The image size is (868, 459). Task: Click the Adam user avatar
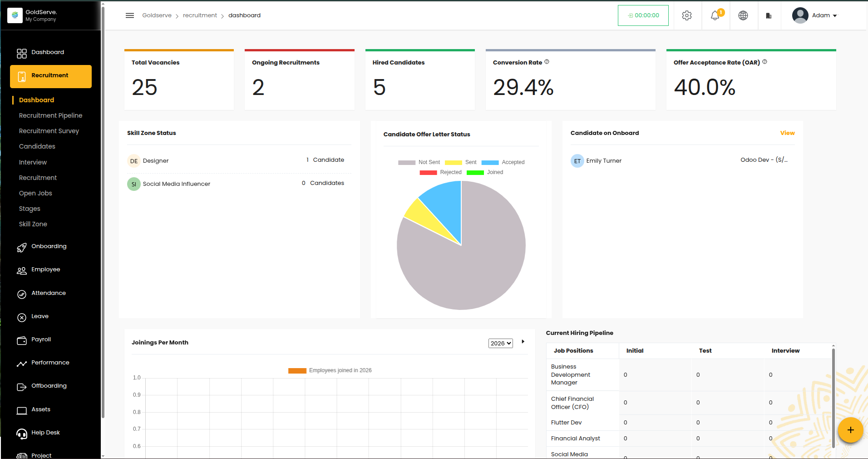800,15
